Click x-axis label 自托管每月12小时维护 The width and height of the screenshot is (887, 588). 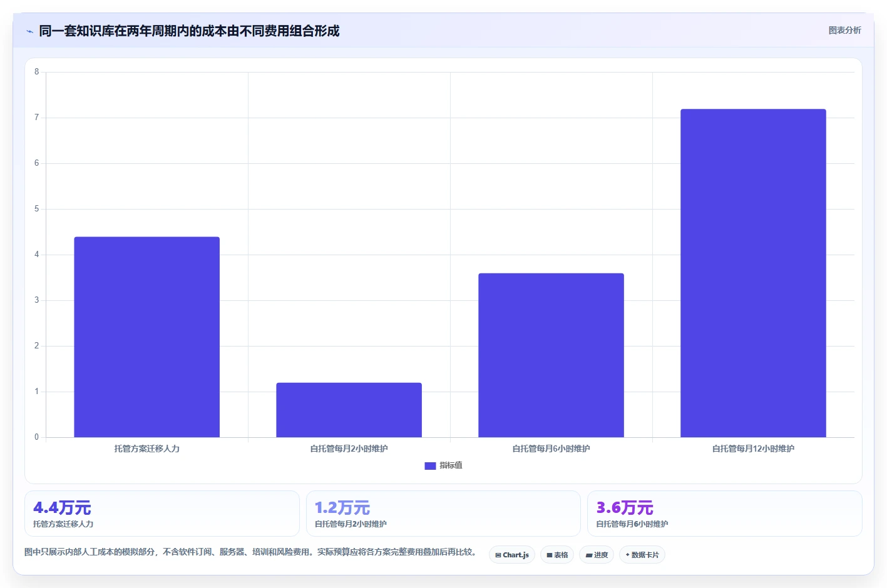coord(754,449)
